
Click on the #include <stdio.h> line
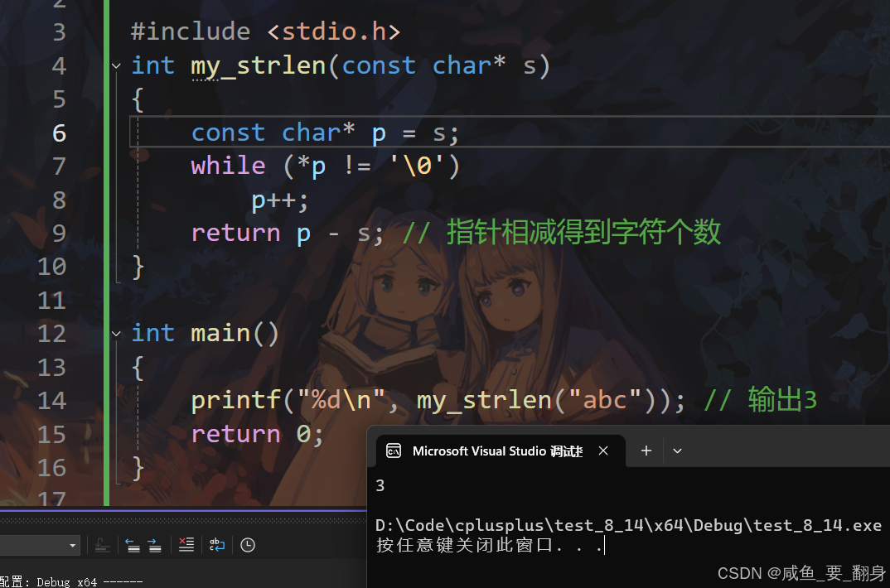pyautogui.click(x=266, y=31)
